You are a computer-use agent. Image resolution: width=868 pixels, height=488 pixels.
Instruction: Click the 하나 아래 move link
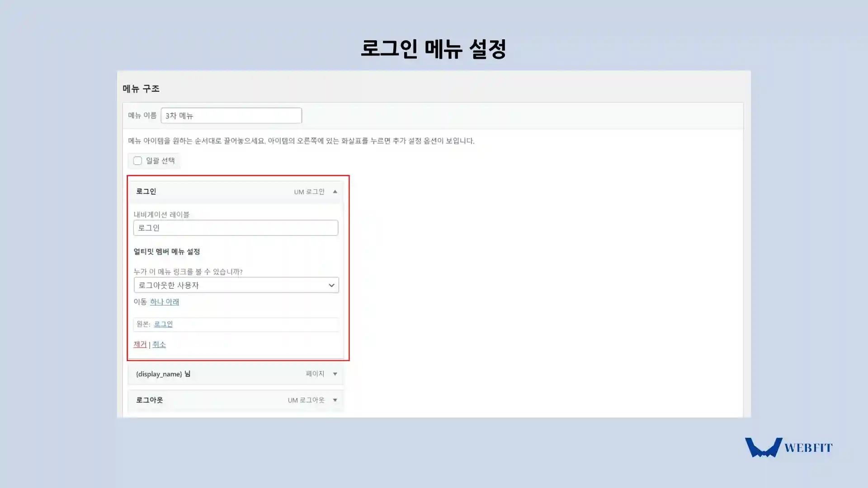165,302
